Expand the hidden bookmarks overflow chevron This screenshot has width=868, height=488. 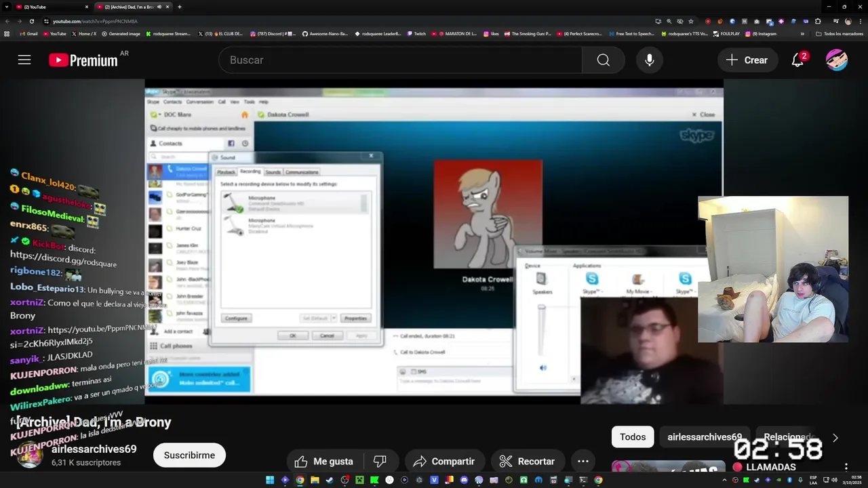802,33
